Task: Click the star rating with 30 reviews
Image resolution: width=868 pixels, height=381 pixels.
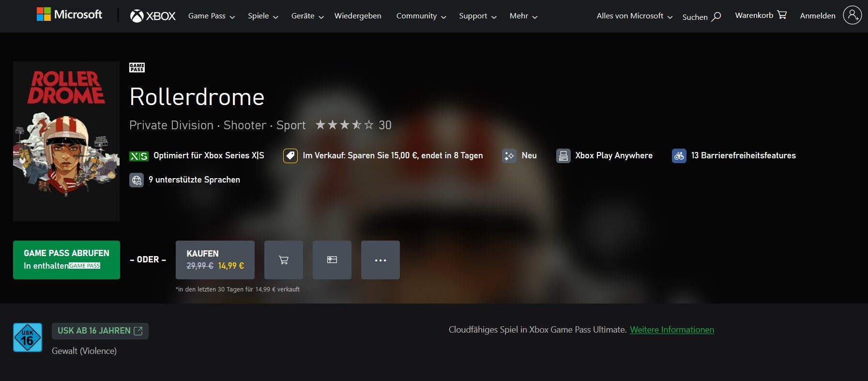Action: [353, 125]
